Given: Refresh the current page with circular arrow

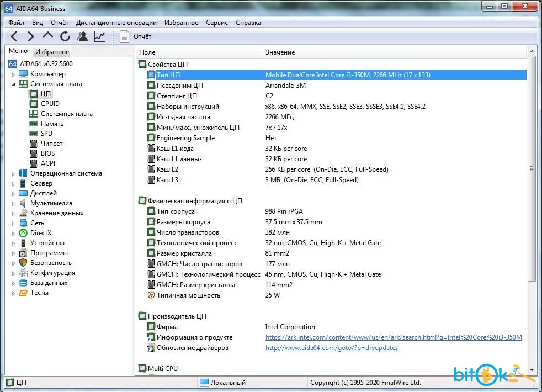Looking at the screenshot, I should 65,36.
